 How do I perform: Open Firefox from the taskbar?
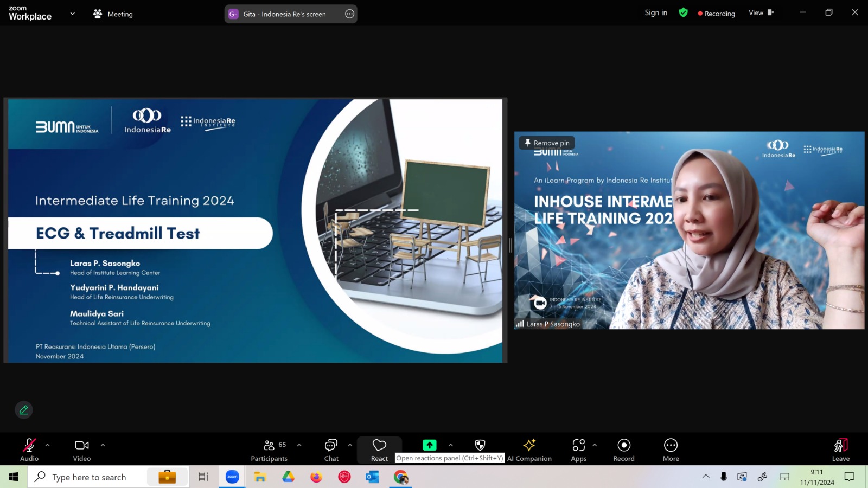point(316,477)
